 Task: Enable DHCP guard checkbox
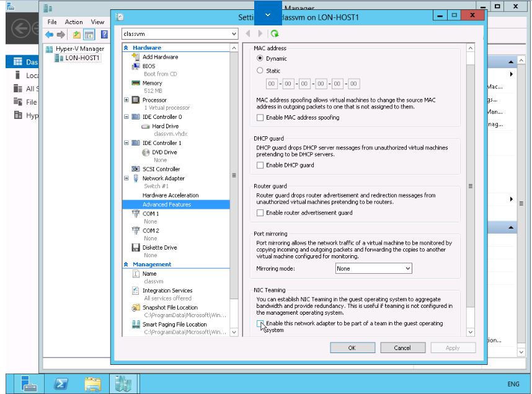[x=260, y=165]
